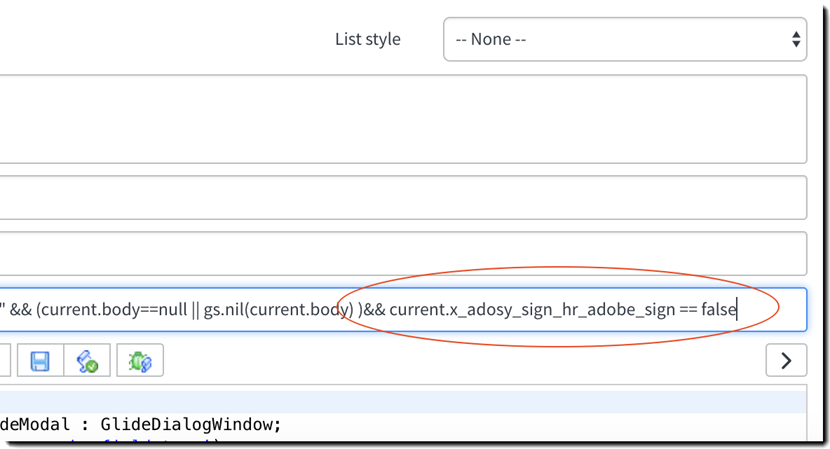Click the List style field label

(367, 39)
